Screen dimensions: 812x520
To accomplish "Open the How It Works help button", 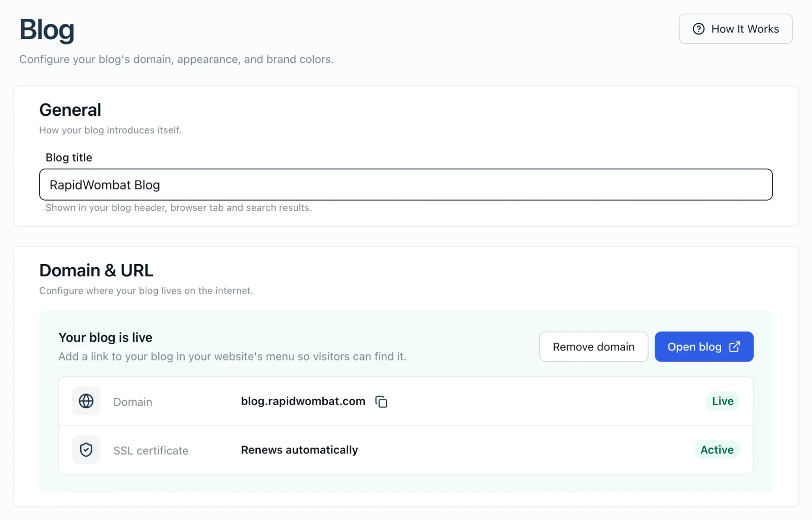I will pos(735,29).
